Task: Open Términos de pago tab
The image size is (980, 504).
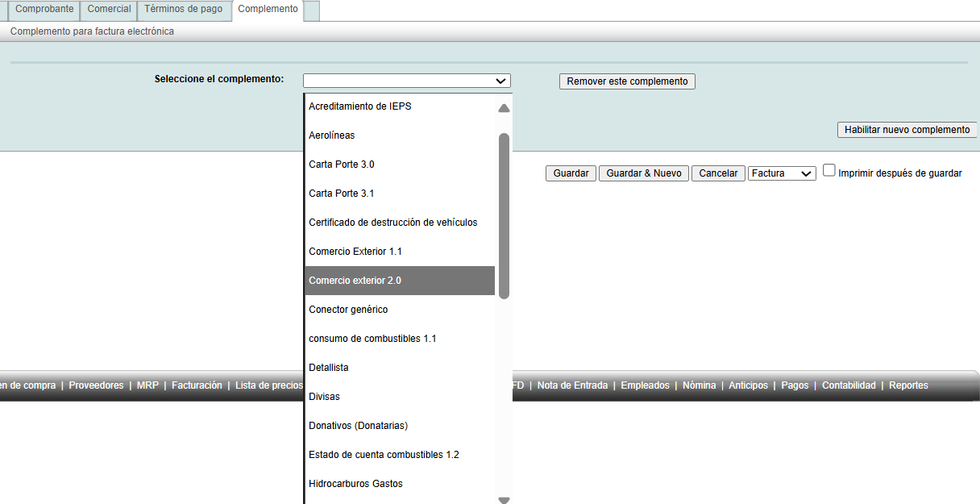Action: tap(184, 10)
